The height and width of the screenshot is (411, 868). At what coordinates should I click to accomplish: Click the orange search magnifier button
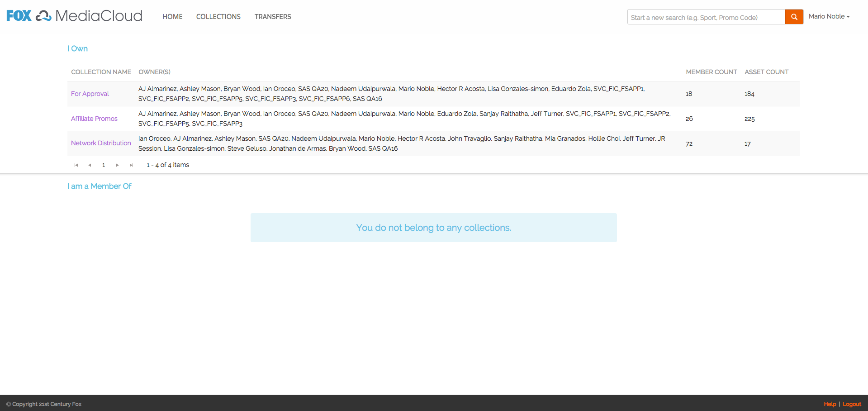(x=794, y=17)
